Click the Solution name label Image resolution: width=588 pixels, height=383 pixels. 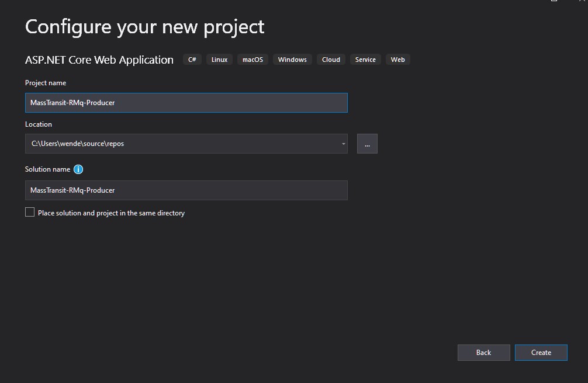click(47, 169)
